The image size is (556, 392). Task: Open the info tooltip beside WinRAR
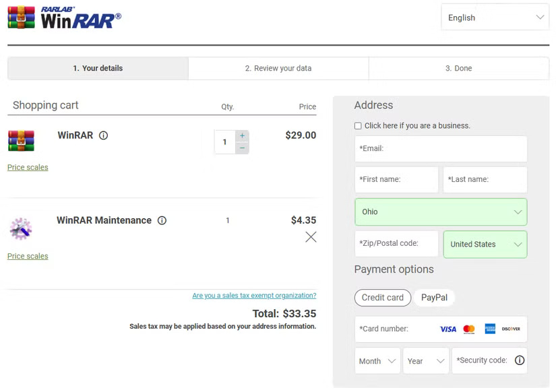(103, 135)
